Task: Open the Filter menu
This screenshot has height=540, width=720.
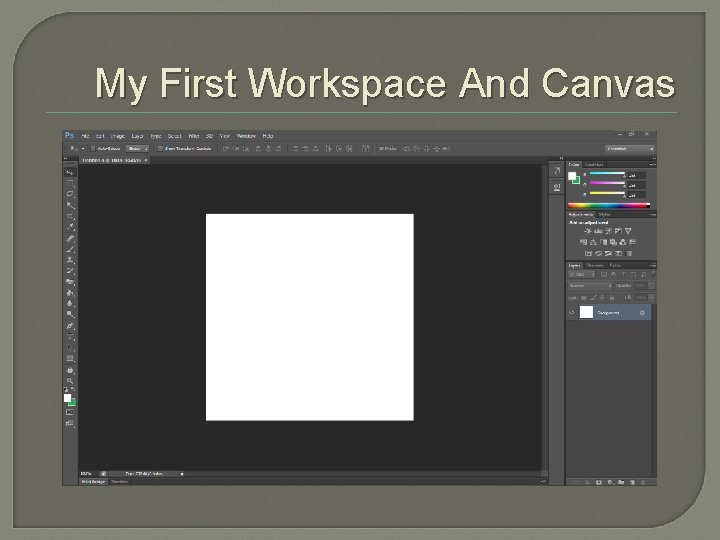Action: point(194,136)
